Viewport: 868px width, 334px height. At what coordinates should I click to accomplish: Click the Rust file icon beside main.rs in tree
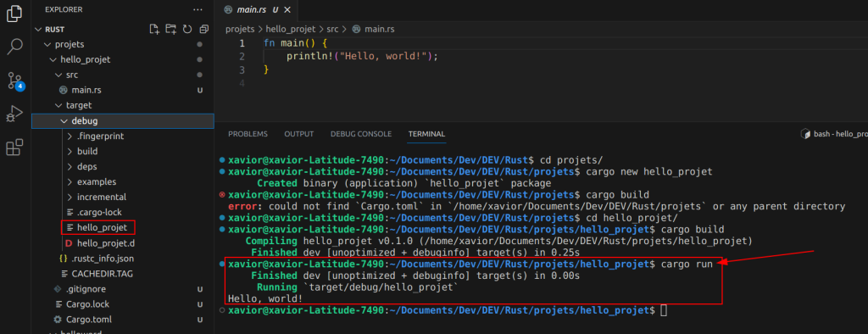point(63,90)
